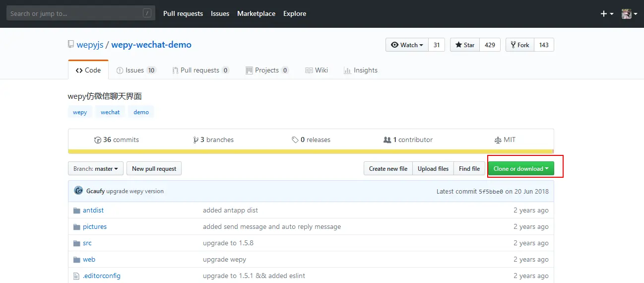Screen dimensions: 644x283
Task: Open latest commit hash 5f5bbe0
Action: [491, 191]
